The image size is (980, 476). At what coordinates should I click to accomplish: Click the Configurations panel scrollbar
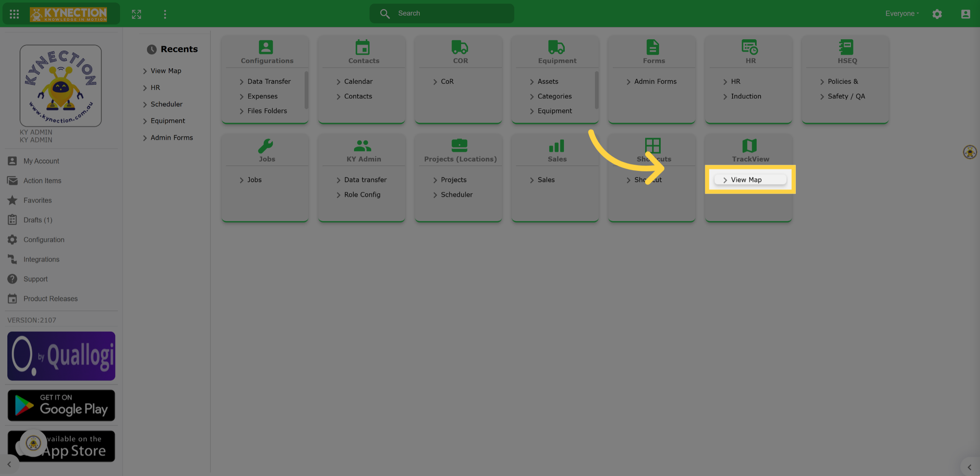pos(306,90)
